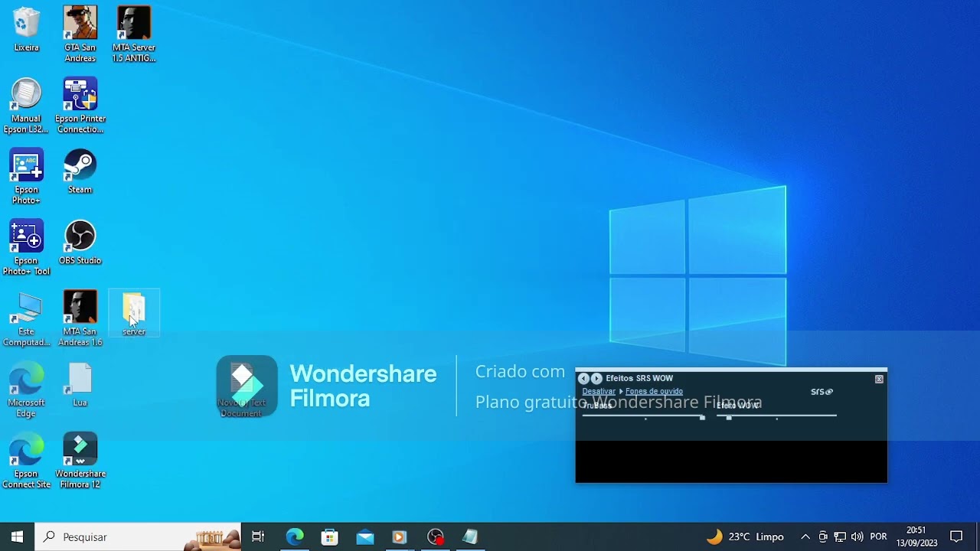Open the Windows Start menu
This screenshot has height=551, width=980.
point(17,536)
